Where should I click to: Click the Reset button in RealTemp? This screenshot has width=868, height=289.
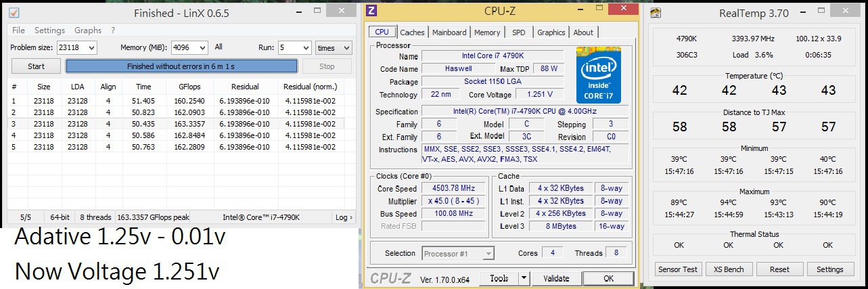(x=779, y=269)
